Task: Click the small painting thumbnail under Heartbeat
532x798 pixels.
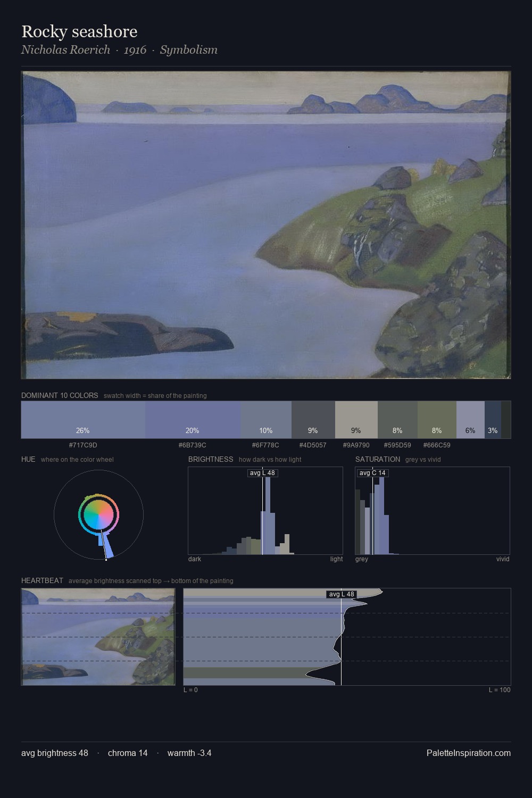Action: [x=98, y=637]
